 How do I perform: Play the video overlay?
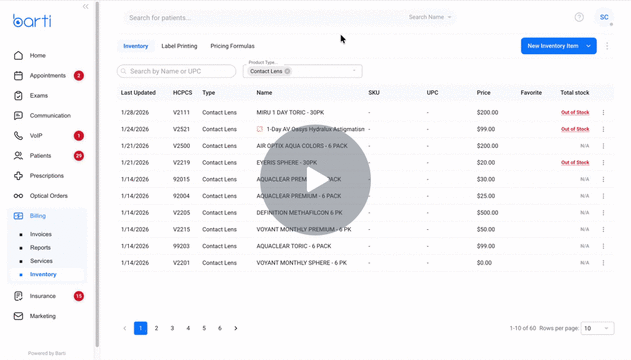click(x=315, y=179)
